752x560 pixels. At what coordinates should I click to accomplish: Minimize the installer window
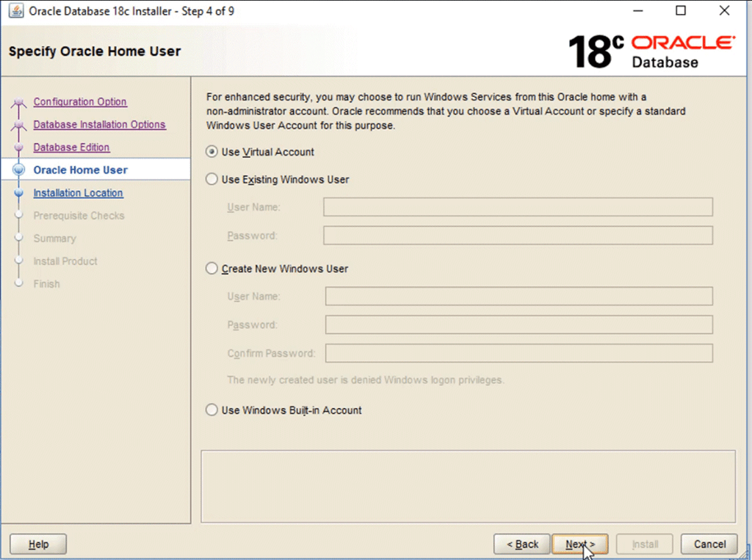638,10
